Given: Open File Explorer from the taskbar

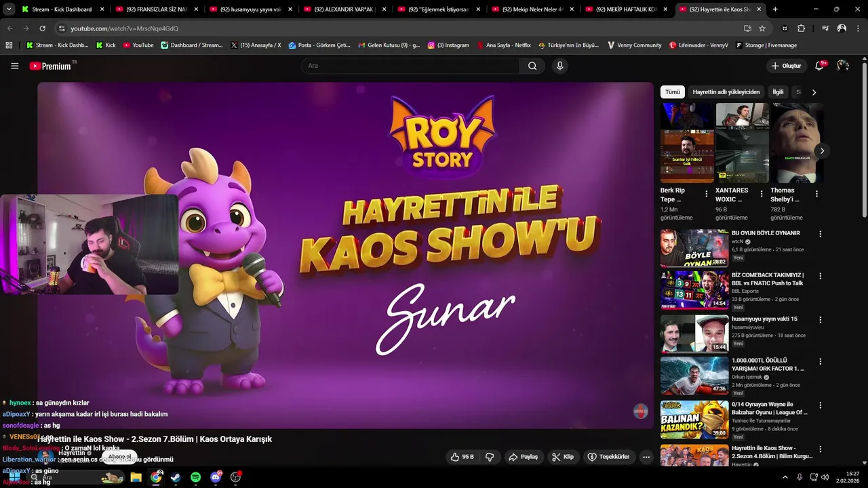Looking at the screenshot, I should click(x=136, y=477).
